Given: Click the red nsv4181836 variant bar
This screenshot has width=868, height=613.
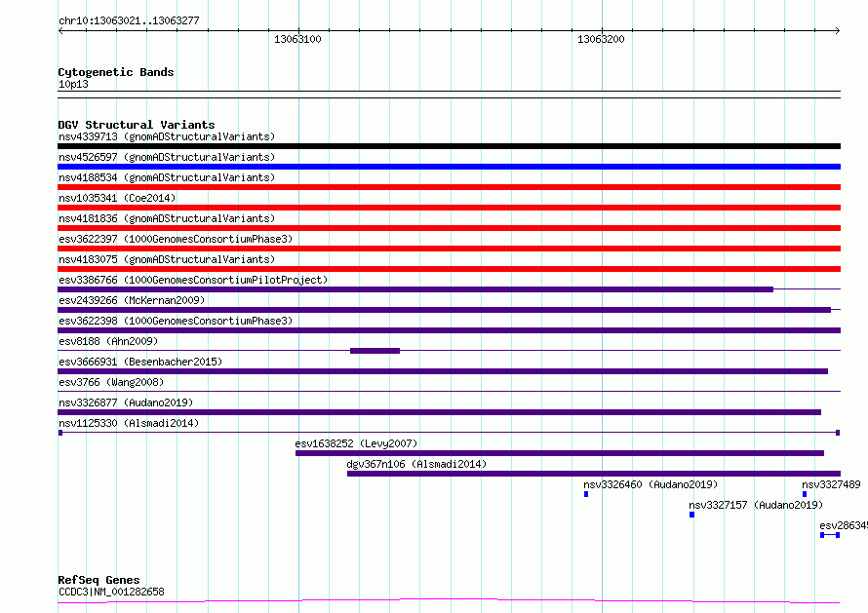Looking at the screenshot, I should click(x=449, y=228).
